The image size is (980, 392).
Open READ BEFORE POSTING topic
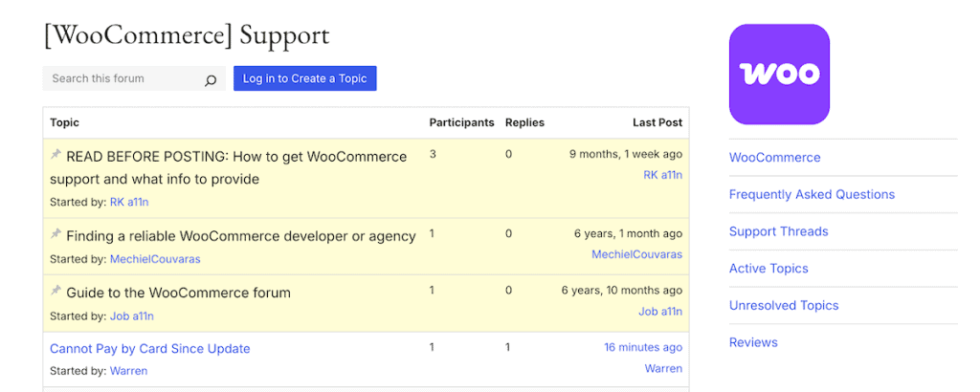point(228,168)
